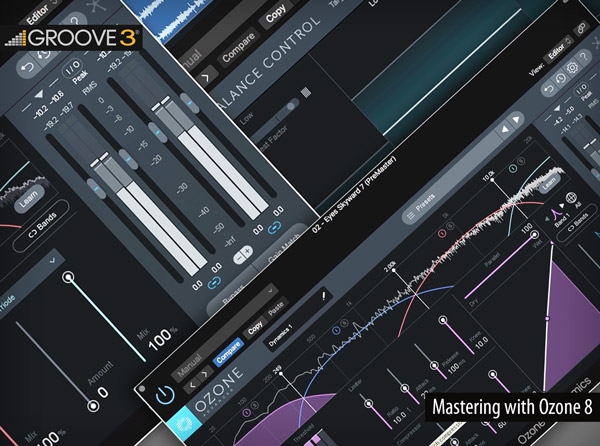The image size is (600, 446).
Task: Click the Bands link button in left panel
Action: [41, 225]
